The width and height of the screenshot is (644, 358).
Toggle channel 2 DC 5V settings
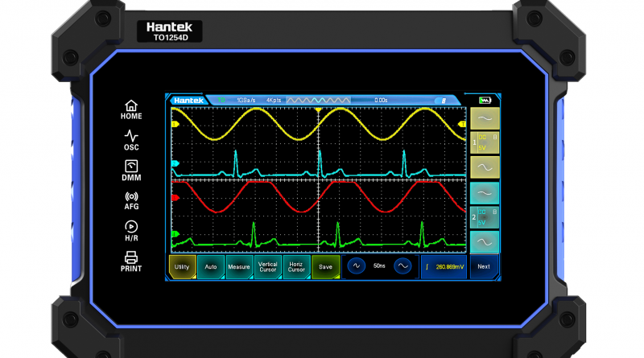pos(484,217)
